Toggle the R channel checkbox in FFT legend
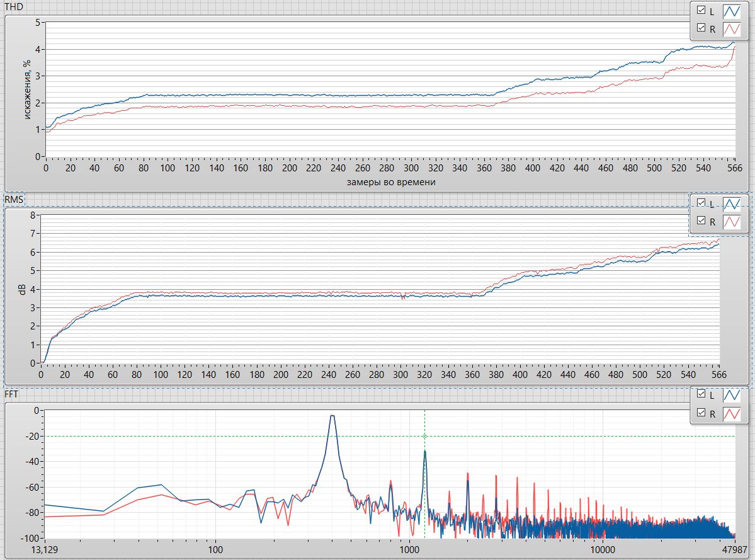Image resolution: width=755 pixels, height=560 pixels. 701,413
